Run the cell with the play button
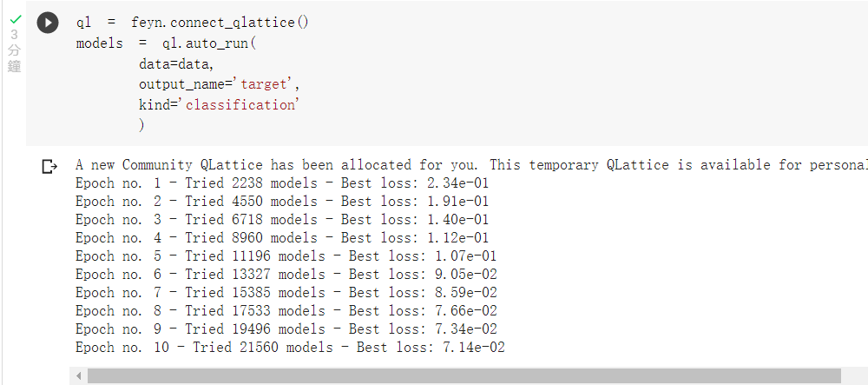Image resolution: width=868 pixels, height=385 pixels. coord(48,23)
